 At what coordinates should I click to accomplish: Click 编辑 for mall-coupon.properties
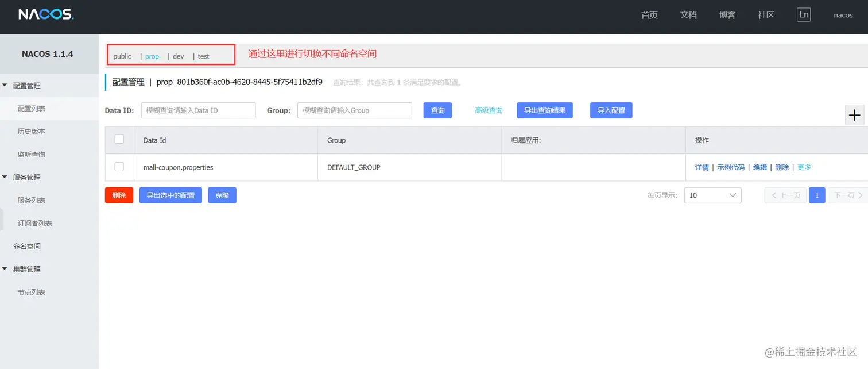pos(760,167)
